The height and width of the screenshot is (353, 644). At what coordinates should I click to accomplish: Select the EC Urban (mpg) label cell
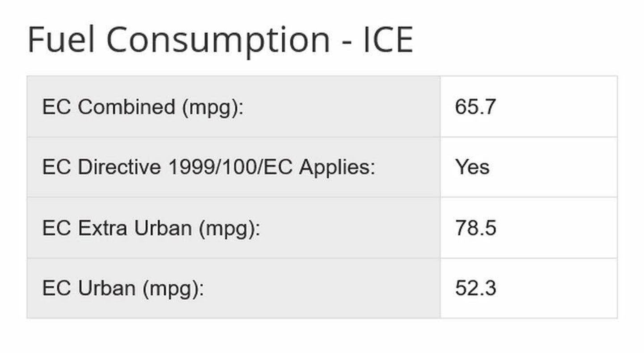(233, 288)
